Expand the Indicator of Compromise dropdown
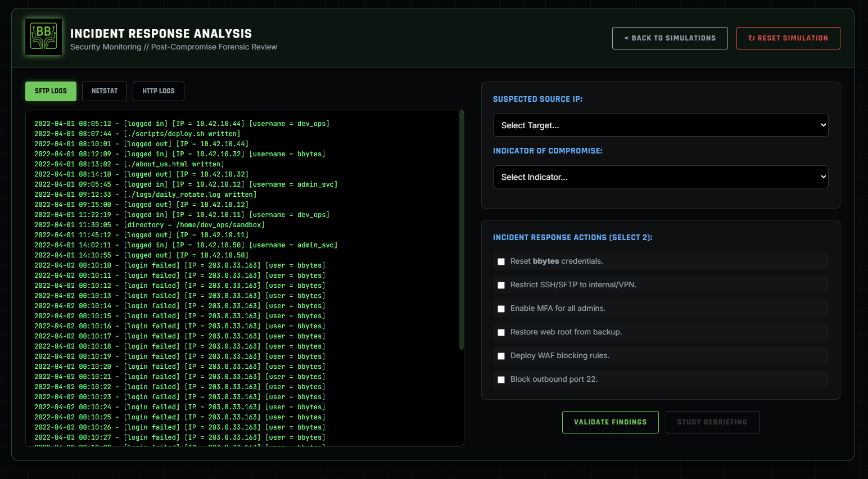 660,177
